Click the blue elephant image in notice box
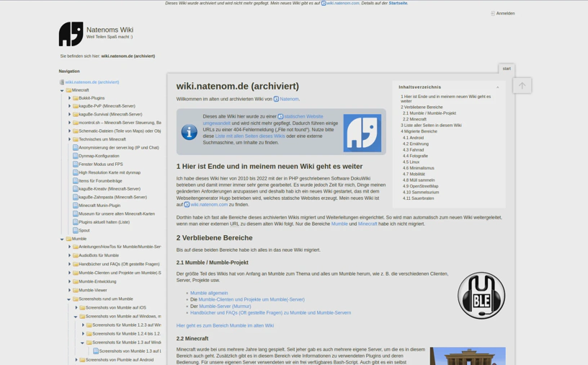This screenshot has width=588, height=365. 362,133
